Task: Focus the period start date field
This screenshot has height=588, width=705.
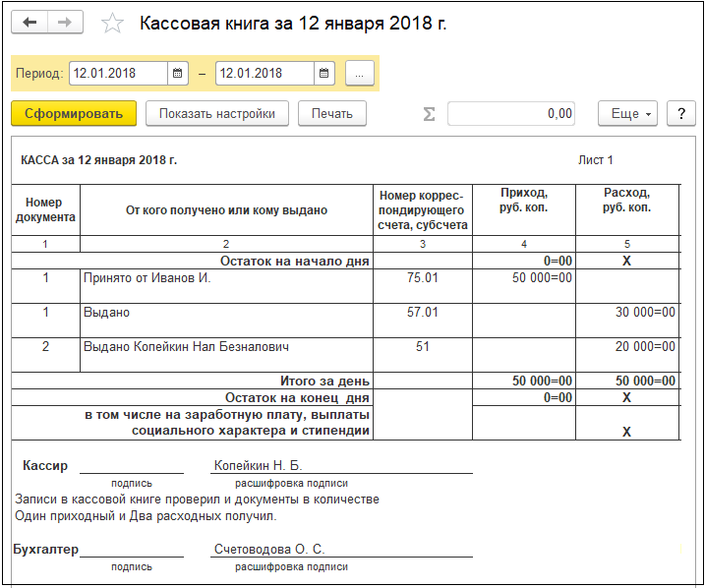Action: (x=118, y=74)
